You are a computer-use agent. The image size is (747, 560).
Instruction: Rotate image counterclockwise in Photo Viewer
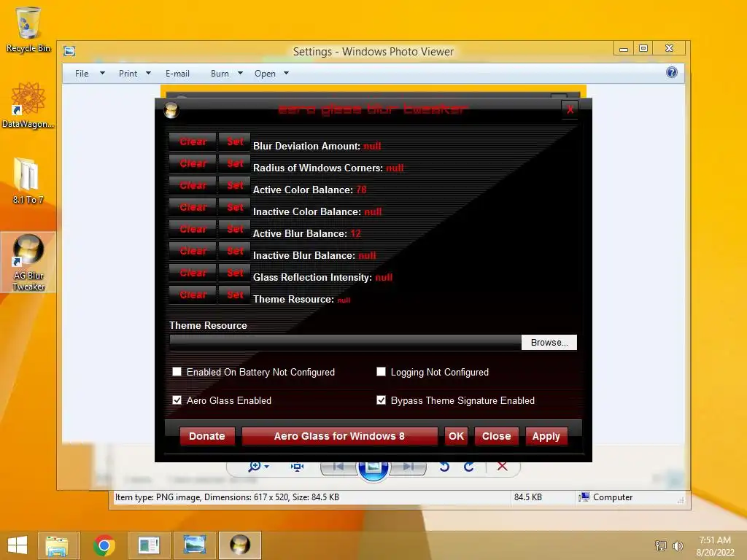[444, 467]
